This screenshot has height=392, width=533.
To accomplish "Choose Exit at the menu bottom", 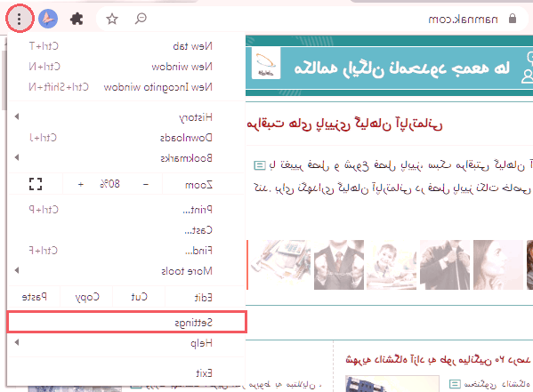I will pyautogui.click(x=125, y=373).
